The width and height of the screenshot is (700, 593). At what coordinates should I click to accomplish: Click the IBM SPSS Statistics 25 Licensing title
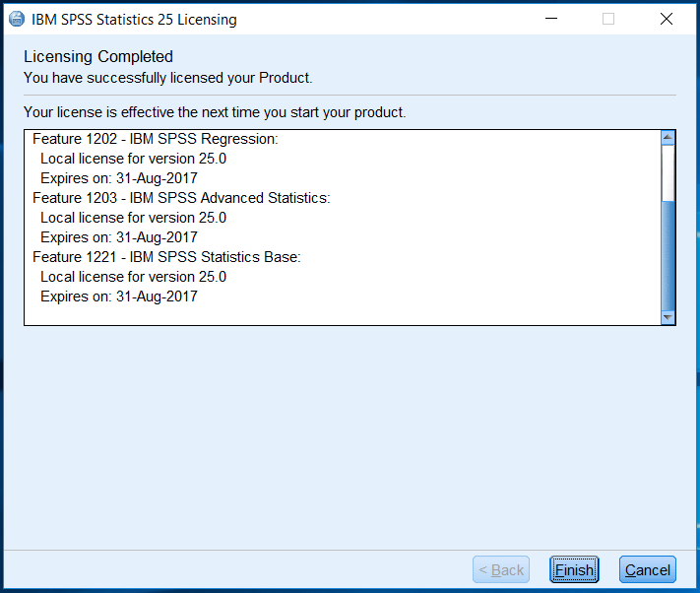coord(134,20)
